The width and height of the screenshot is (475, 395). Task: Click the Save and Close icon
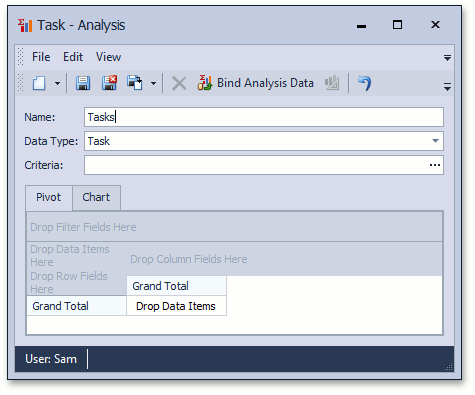109,83
